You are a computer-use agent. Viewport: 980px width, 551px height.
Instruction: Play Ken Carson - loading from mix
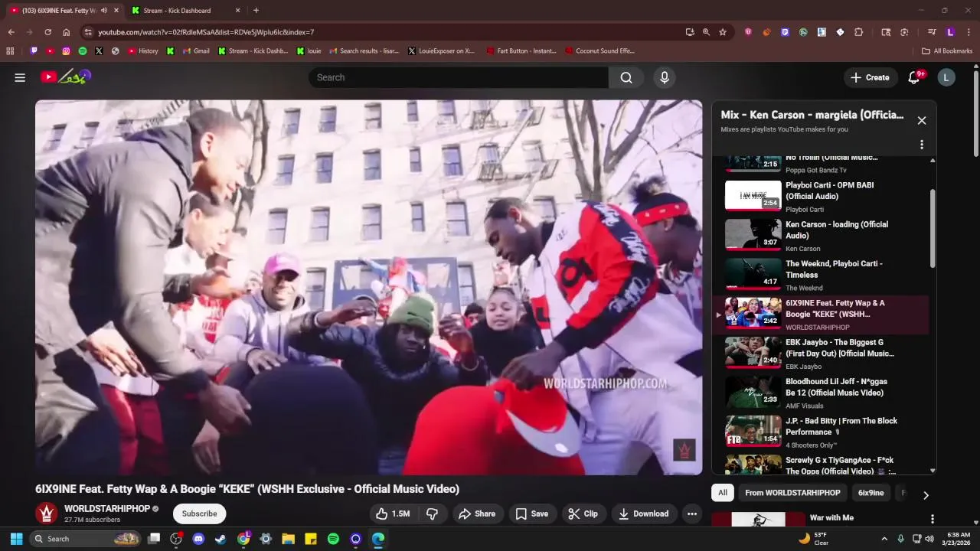click(x=820, y=236)
